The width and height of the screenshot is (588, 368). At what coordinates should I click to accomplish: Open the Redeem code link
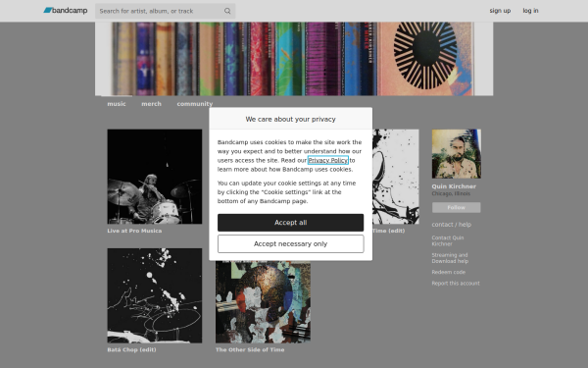pyautogui.click(x=449, y=272)
